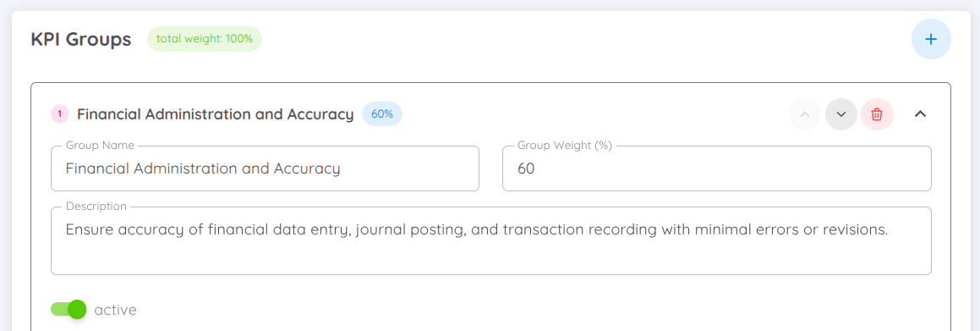Move the Financial Administration group down

pos(841,114)
